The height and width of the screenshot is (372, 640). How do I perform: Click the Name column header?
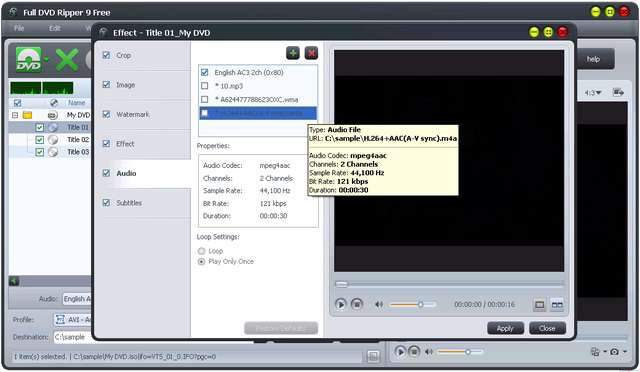[x=76, y=103]
